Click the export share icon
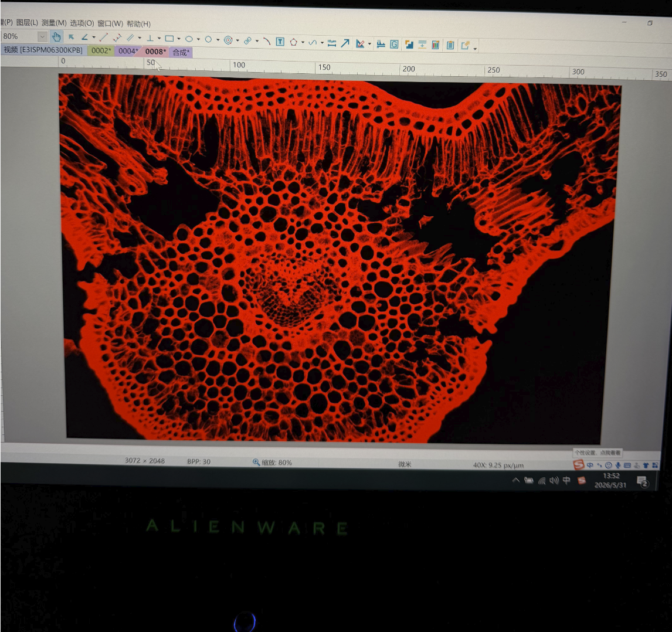 (465, 45)
